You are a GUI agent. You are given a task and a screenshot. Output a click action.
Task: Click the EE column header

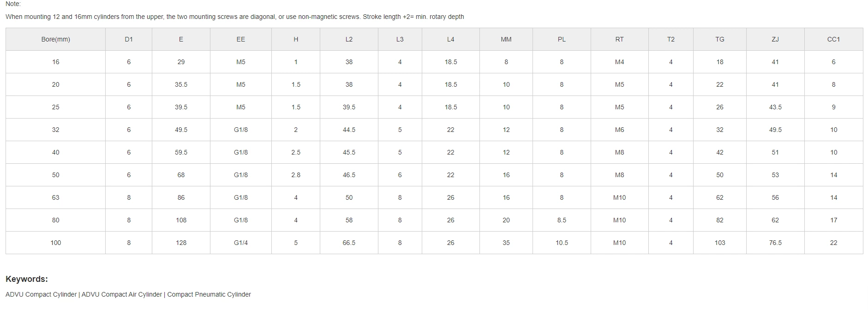240,39
